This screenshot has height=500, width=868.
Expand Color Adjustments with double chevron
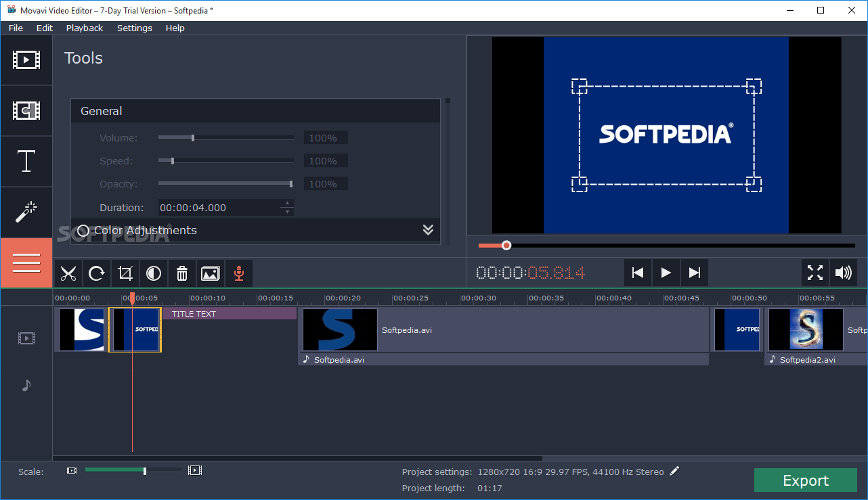428,230
